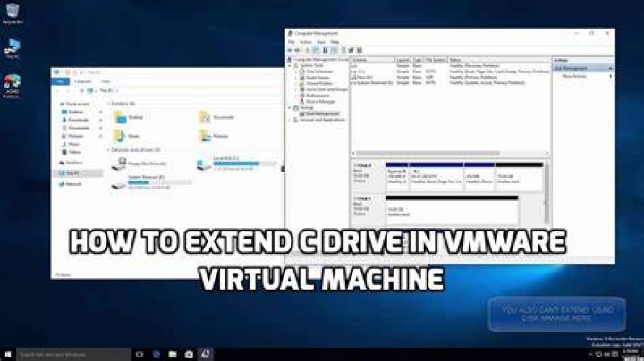This screenshot has width=644, height=361.
Task: Open Action menu in Computer Management
Action: pyautogui.click(x=306, y=42)
